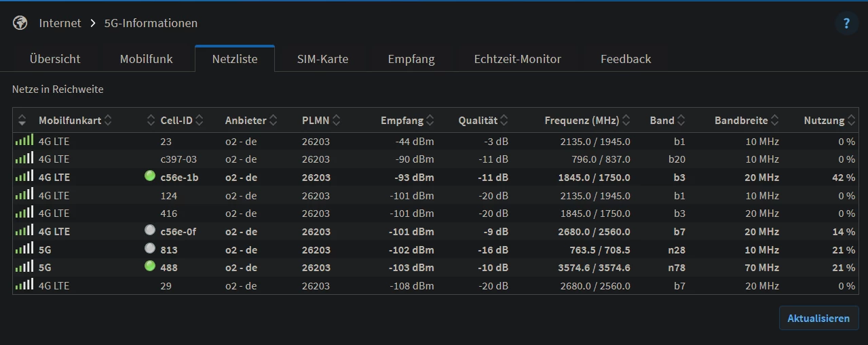
Task: Sort list by Nutzung column
Action: (829, 121)
